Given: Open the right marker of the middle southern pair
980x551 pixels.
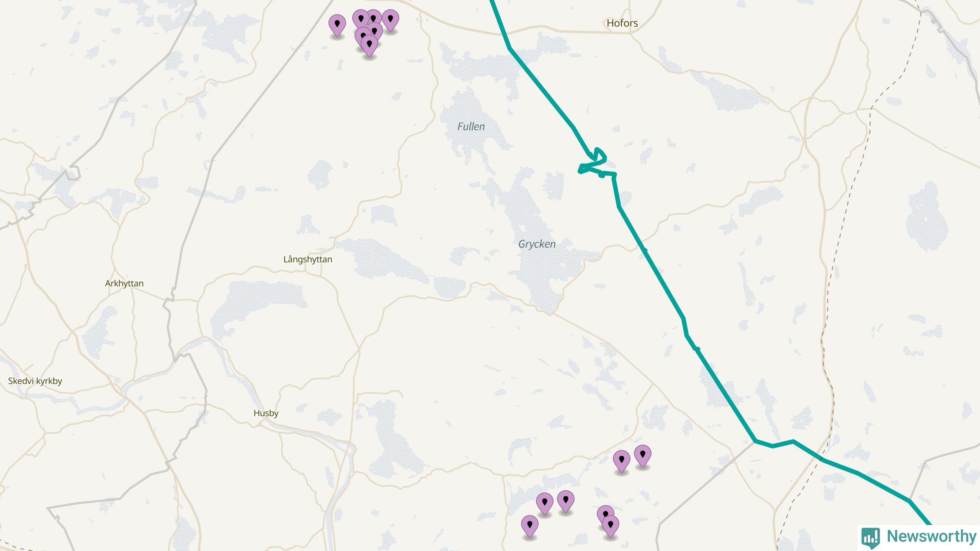Looking at the screenshot, I should click(x=565, y=502).
